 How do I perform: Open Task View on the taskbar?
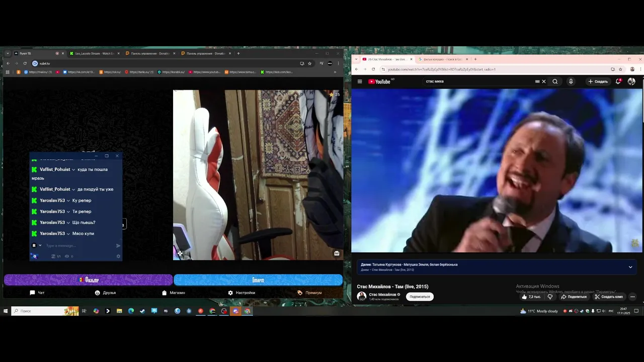[84, 311]
